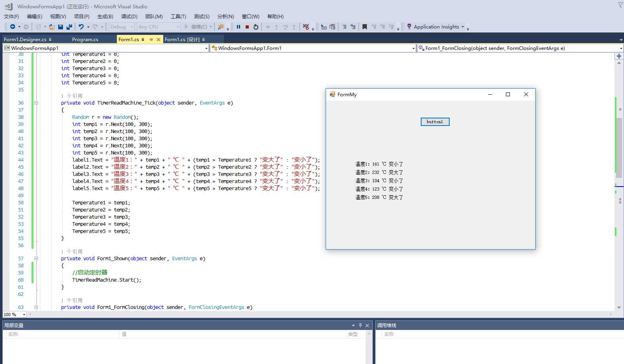Toggle pin on the Form1.cs tab
624x364 pixels.
(x=151, y=40)
